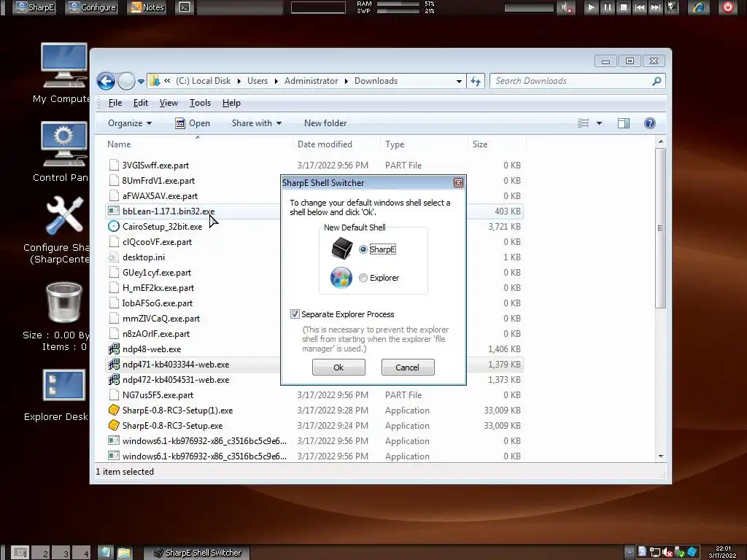Image resolution: width=747 pixels, height=560 pixels.
Task: Click Ok in SharpE Shell Switcher
Action: tap(338, 367)
